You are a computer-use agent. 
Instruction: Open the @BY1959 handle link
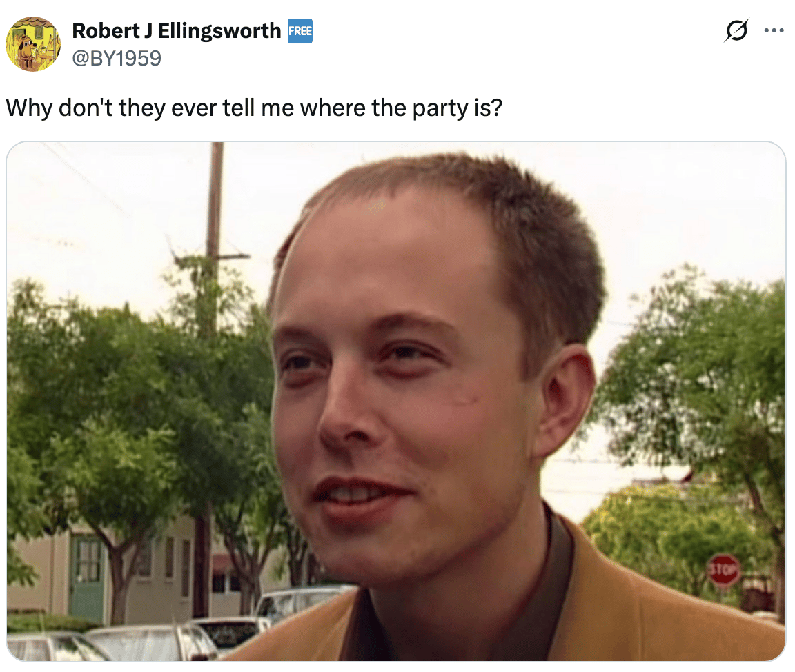[x=117, y=58]
